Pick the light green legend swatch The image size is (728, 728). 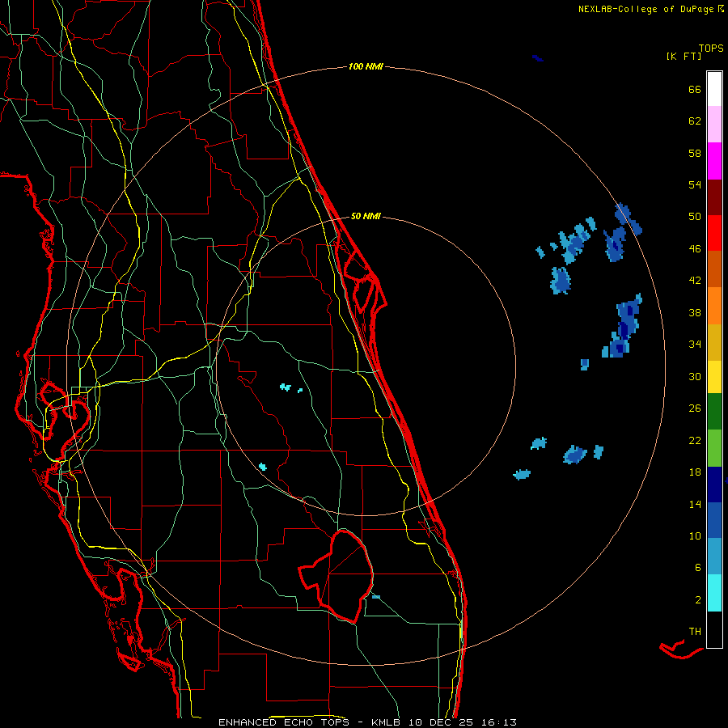coord(714,448)
